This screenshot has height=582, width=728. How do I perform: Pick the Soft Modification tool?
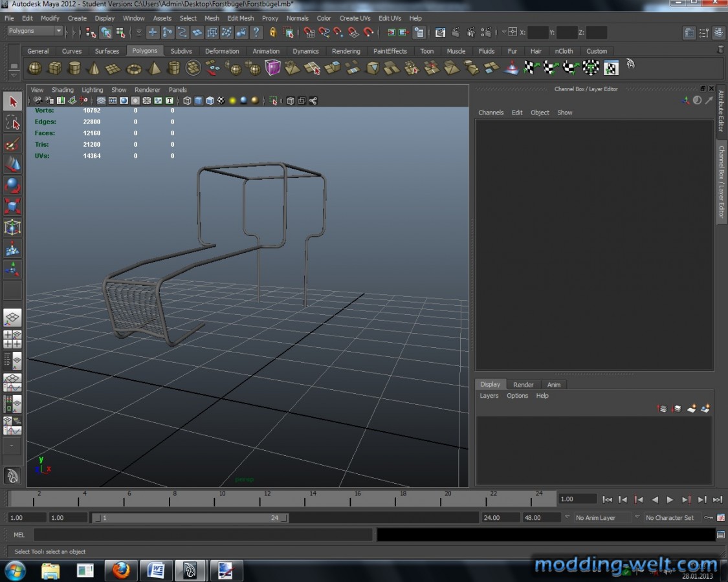[12, 249]
